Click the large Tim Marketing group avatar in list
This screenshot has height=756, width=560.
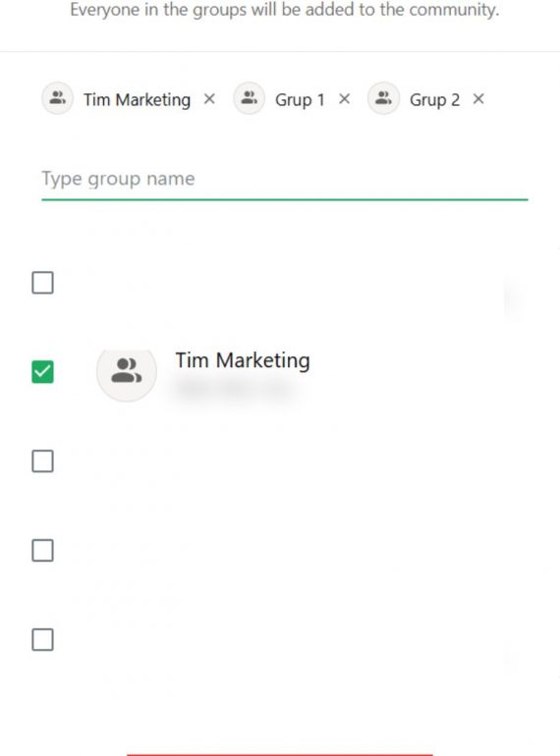pos(127,371)
